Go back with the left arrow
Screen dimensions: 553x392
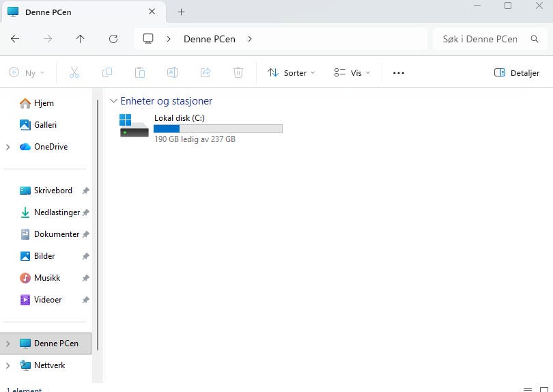(x=15, y=39)
